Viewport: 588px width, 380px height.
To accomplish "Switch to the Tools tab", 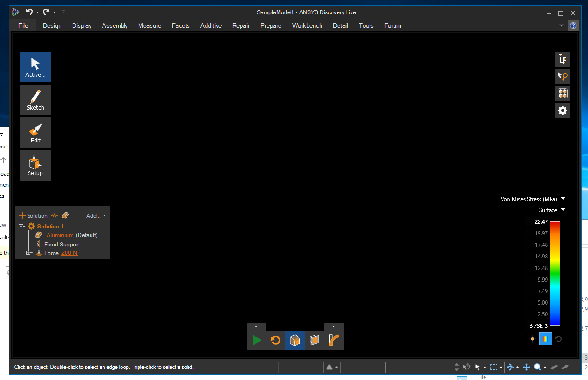I will point(366,25).
